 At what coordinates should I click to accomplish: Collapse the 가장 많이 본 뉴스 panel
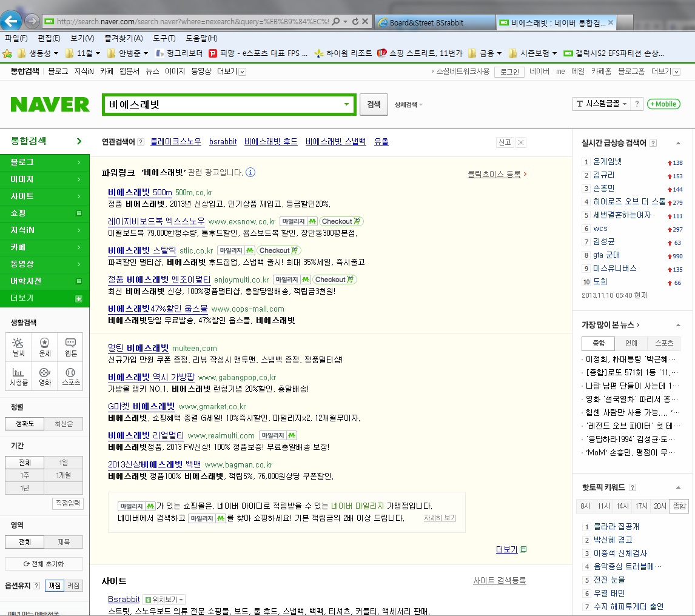pyautogui.click(x=678, y=326)
